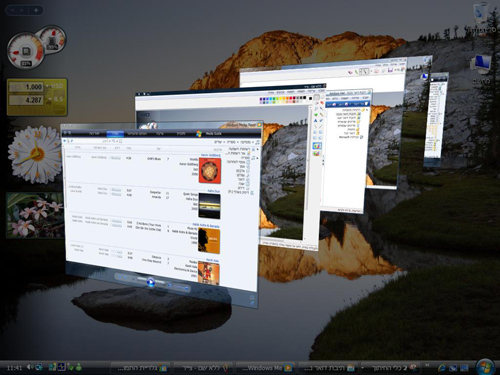Show more Quick Launch items via chevron
The height and width of the screenshot is (375, 500).
click(427, 365)
